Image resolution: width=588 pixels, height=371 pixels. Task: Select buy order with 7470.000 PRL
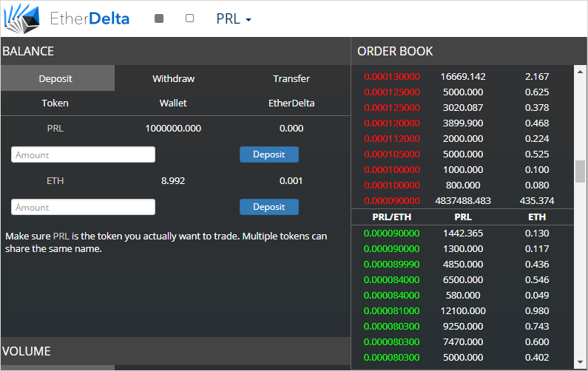[462, 341]
